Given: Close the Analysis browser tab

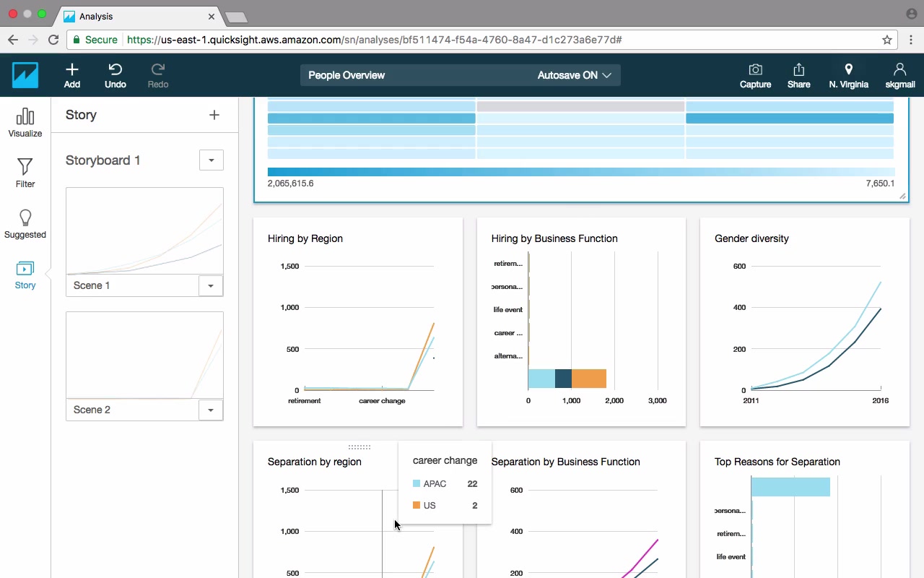Looking at the screenshot, I should 212,16.
